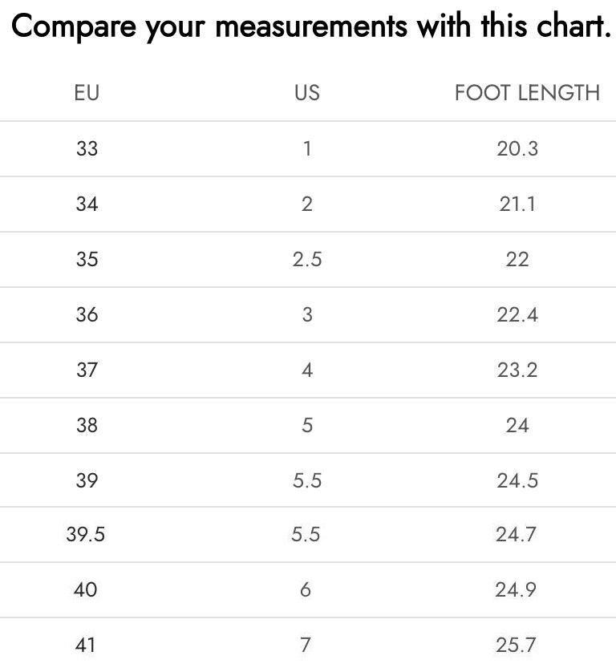Click foot length 24.7 value
This screenshot has width=616, height=672.
click(x=516, y=534)
